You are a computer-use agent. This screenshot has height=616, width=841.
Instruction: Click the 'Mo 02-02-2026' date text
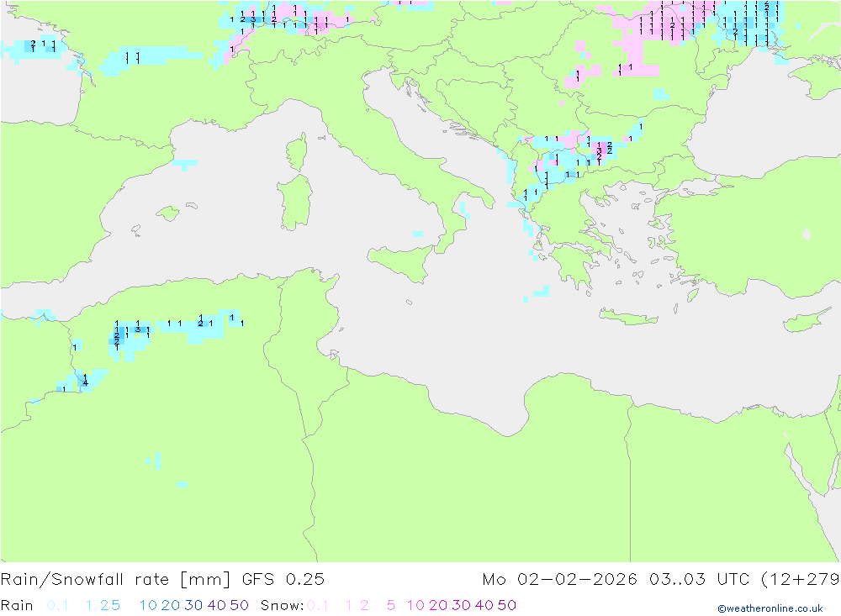click(559, 580)
